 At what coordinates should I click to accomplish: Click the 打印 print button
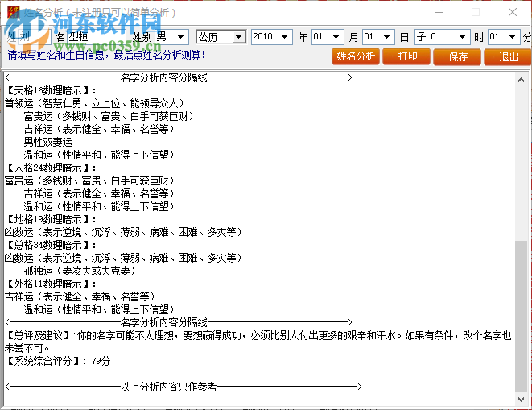point(406,56)
